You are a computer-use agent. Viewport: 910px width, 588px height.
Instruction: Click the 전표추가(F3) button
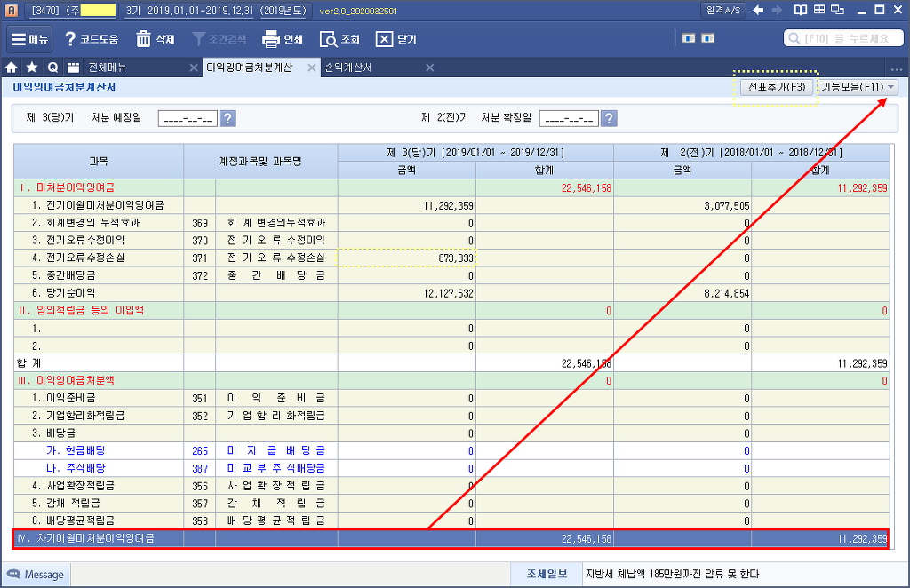tap(775, 87)
